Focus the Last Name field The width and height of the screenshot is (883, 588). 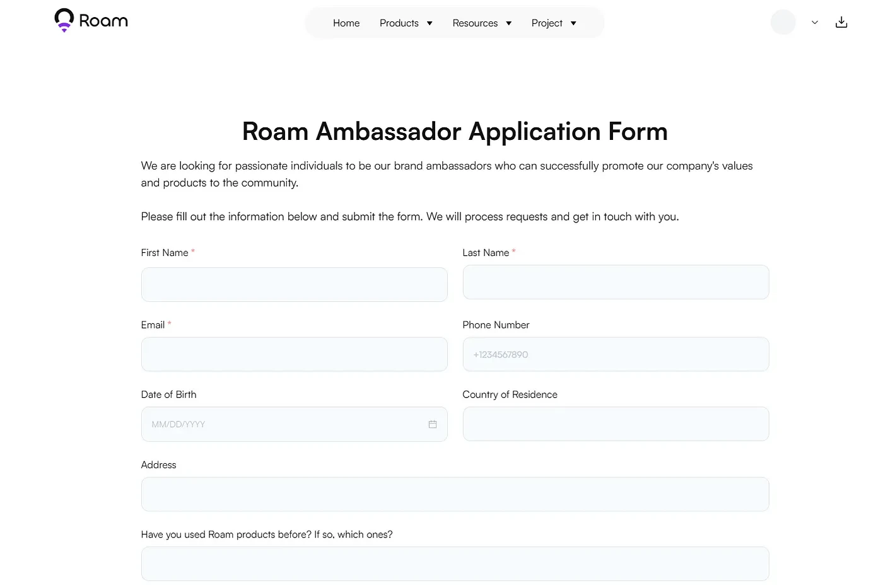tap(616, 282)
